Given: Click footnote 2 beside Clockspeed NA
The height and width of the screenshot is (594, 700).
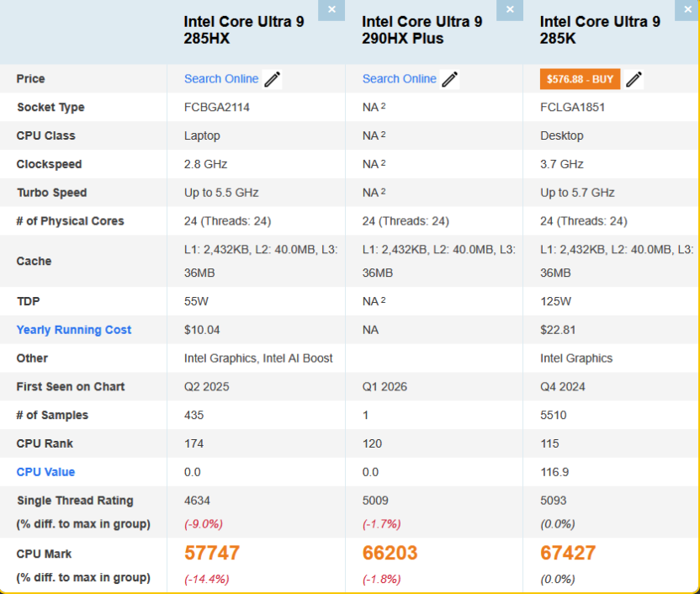Looking at the screenshot, I should tap(383, 163).
